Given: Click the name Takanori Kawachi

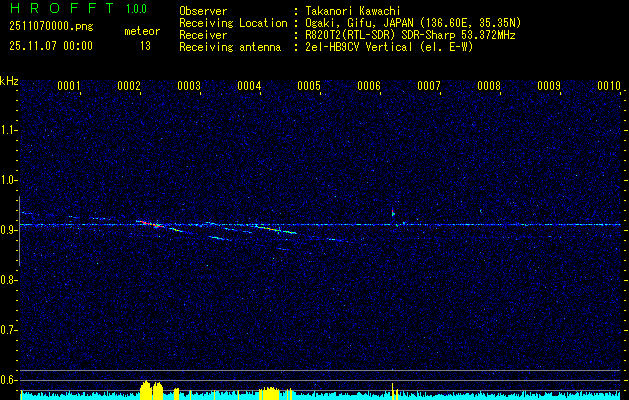Looking at the screenshot, I should pyautogui.click(x=352, y=11).
